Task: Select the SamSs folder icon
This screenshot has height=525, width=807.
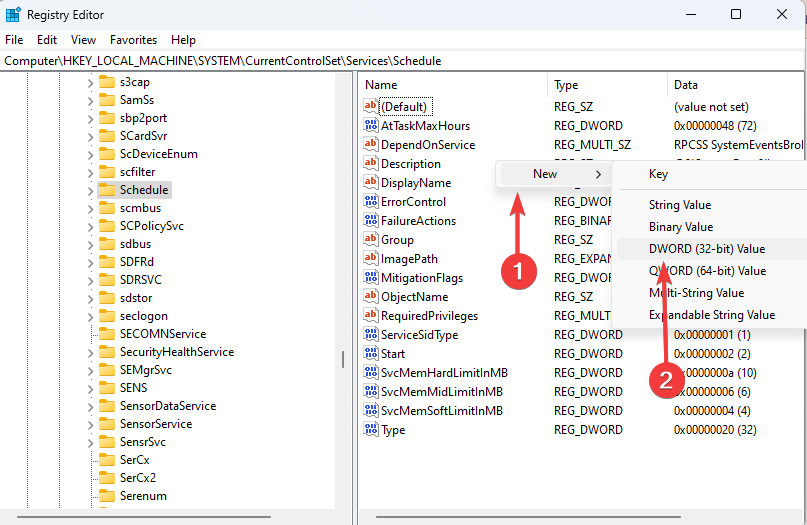Action: tap(107, 100)
